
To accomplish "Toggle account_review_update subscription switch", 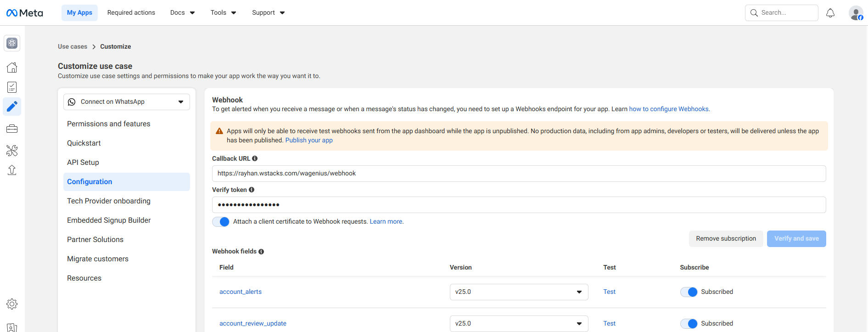I will click(689, 324).
